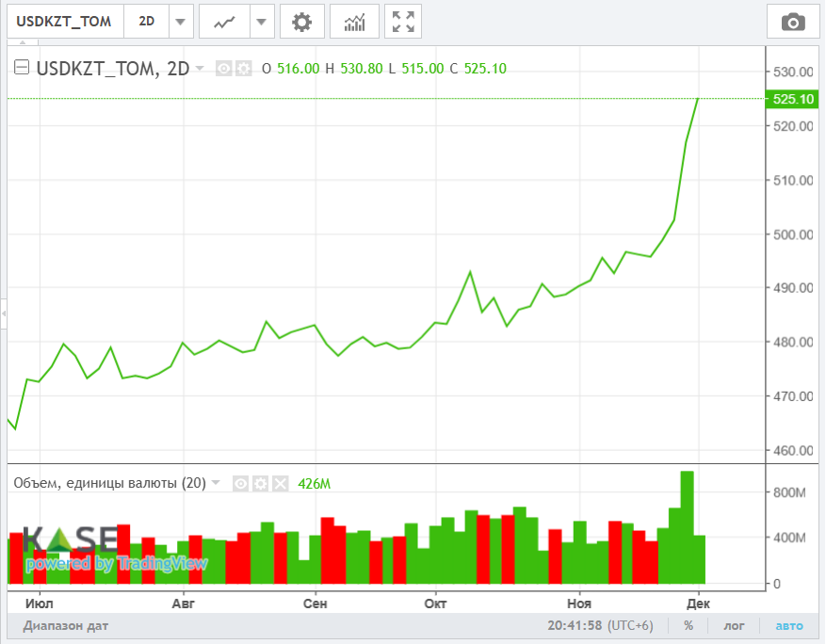Enter fullscreen chart mode

pyautogui.click(x=403, y=22)
